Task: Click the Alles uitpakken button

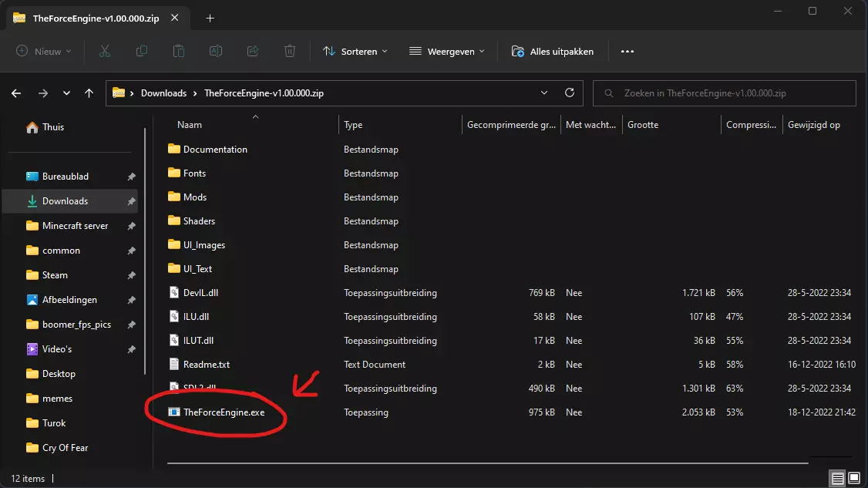Action: tap(553, 52)
